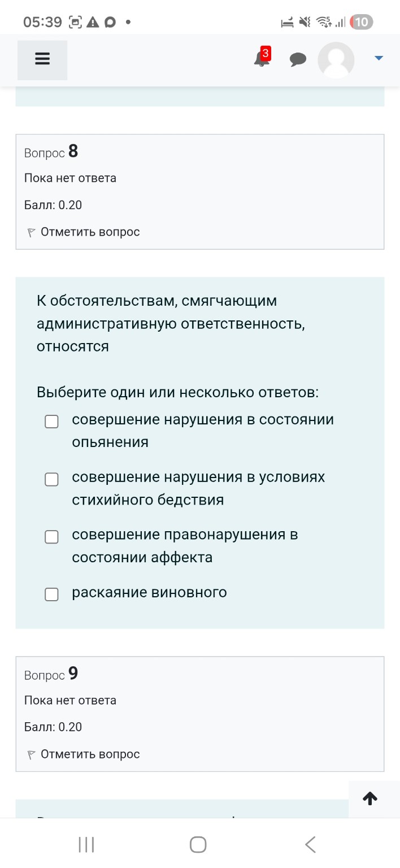
Task: Expand the profile dropdown arrow
Action: click(379, 57)
